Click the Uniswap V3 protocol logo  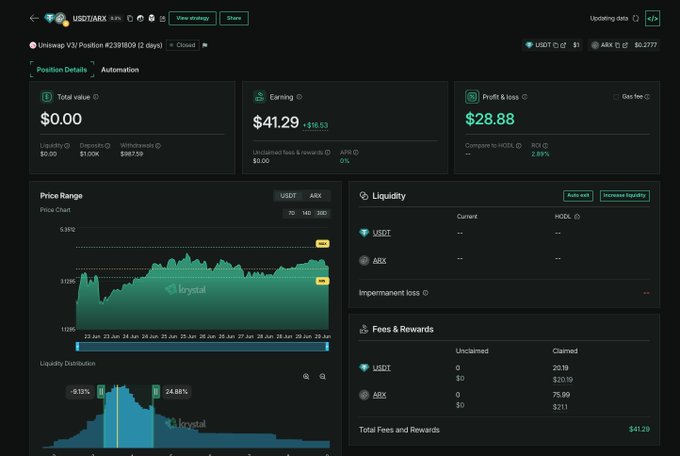[x=33, y=45]
